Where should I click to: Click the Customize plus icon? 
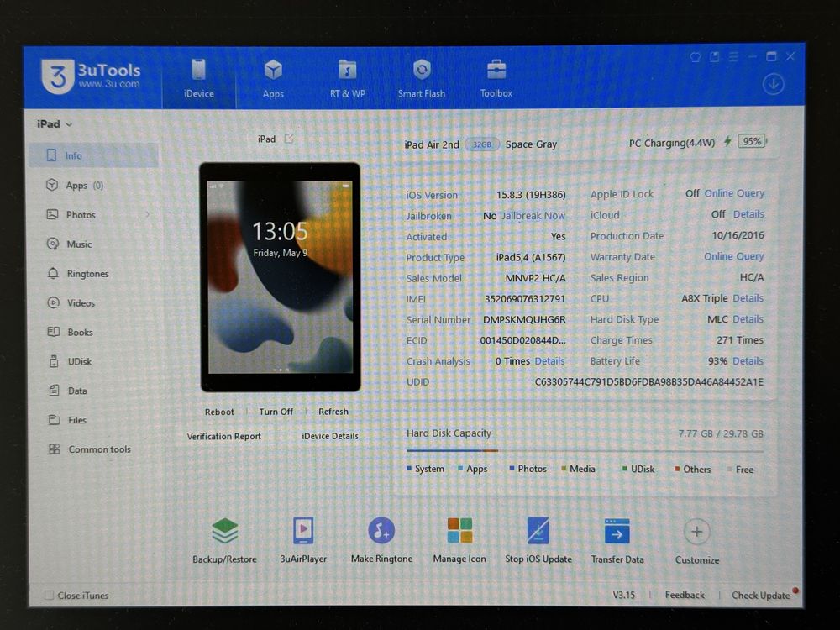coord(697,532)
